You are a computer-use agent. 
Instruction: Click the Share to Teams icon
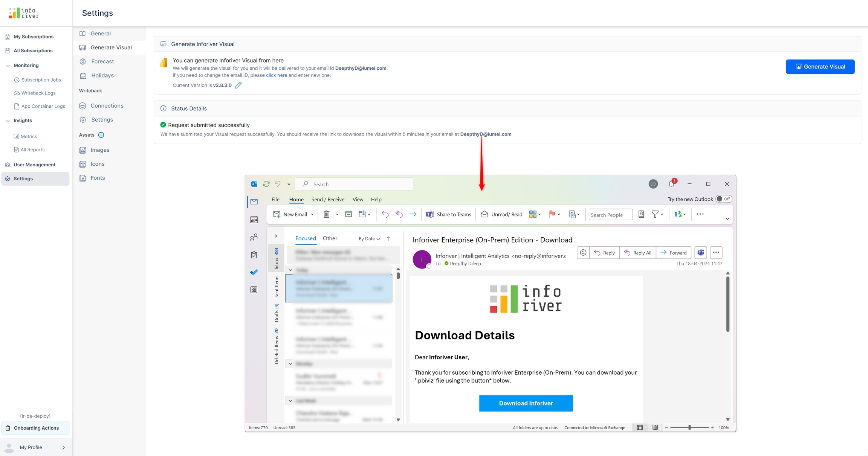pyautogui.click(x=430, y=214)
